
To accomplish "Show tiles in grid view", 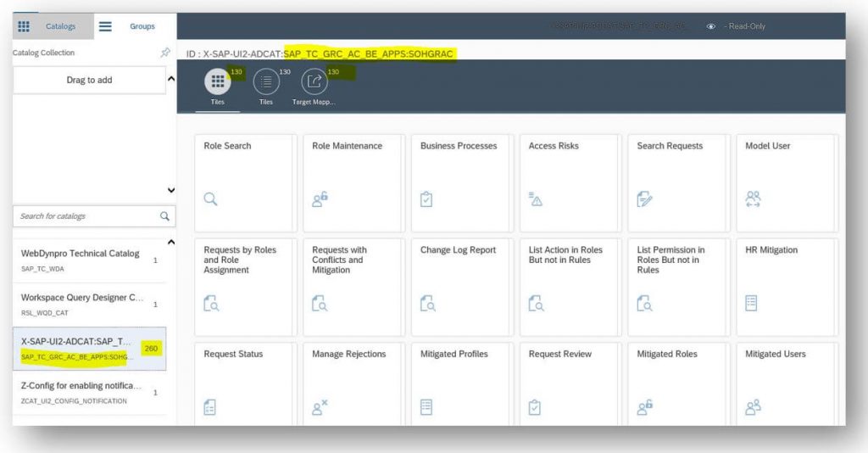I will (x=218, y=82).
